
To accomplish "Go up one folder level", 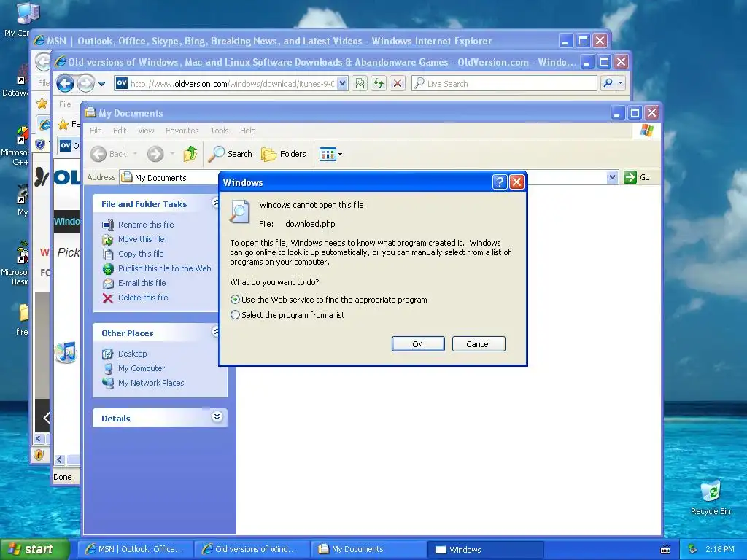I will tap(190, 154).
